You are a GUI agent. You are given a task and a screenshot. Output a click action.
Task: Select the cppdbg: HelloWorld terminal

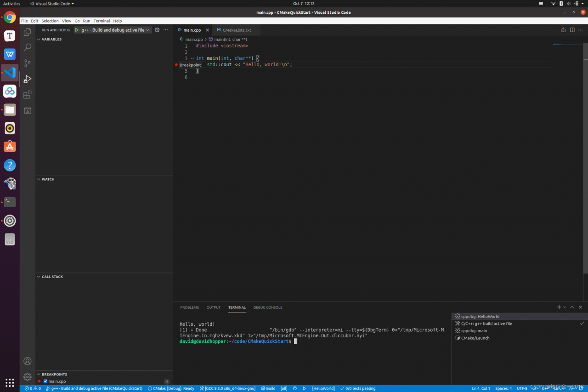tap(519, 316)
